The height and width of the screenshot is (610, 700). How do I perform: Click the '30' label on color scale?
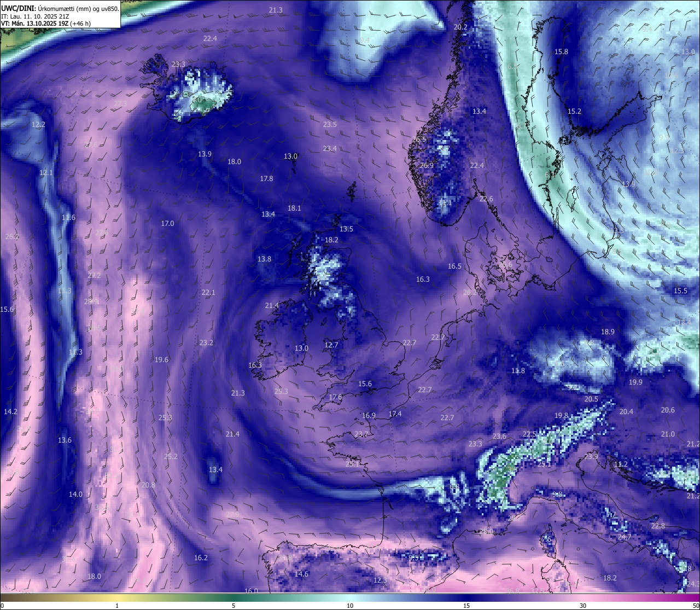coord(583,606)
